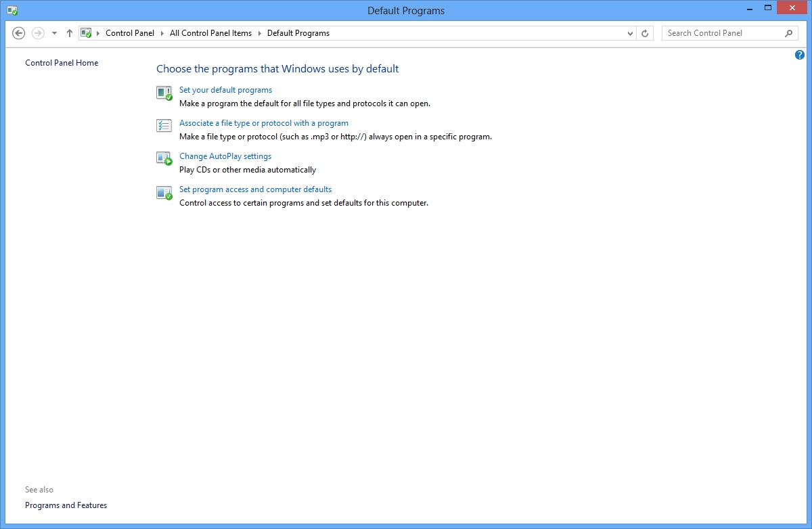Click the description 'Play CDs or other media automatically'

[248, 170]
